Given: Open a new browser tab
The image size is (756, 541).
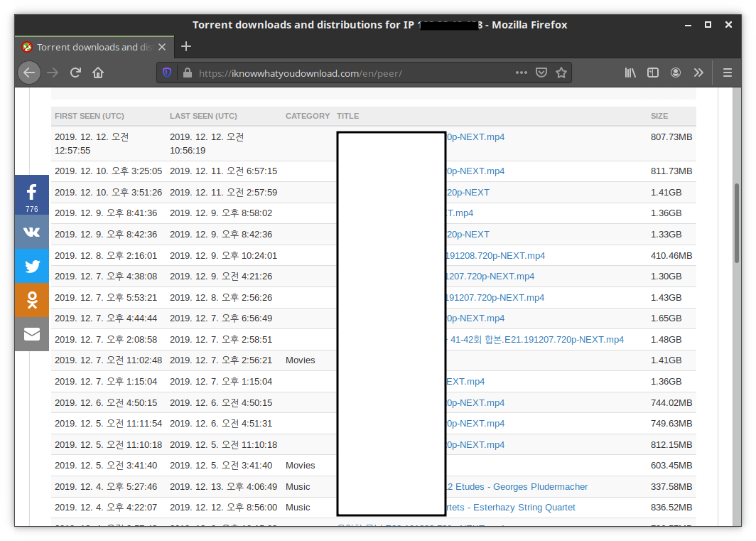Looking at the screenshot, I should tap(186, 46).
